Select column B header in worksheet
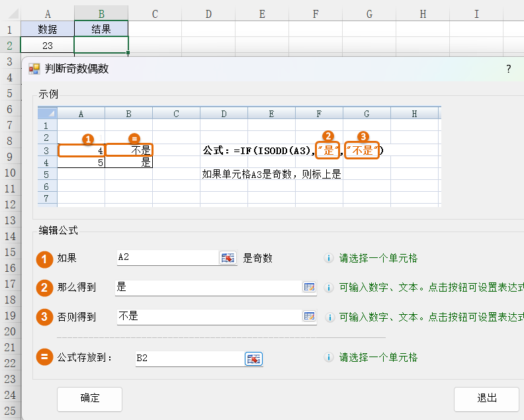This screenshot has width=524, height=420. click(101, 13)
